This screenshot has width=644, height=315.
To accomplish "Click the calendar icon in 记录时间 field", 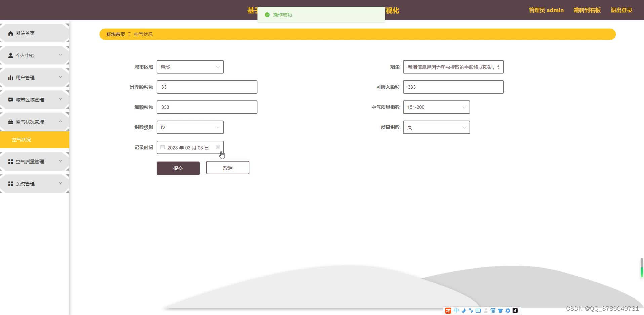I will pos(163,147).
